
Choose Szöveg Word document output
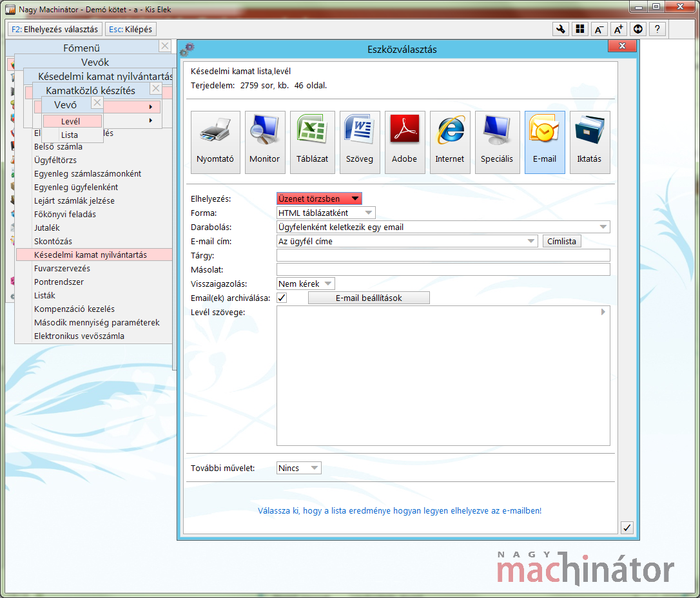[360, 142]
